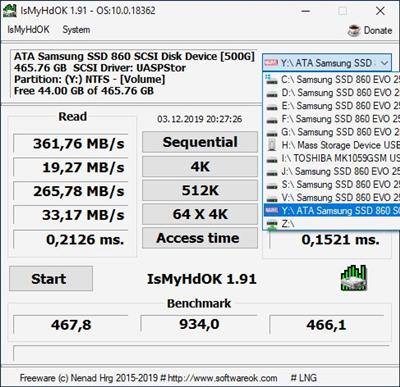Select I:\ TOSHIBA MK1059GSM drive
400x387 pixels.
332,158
